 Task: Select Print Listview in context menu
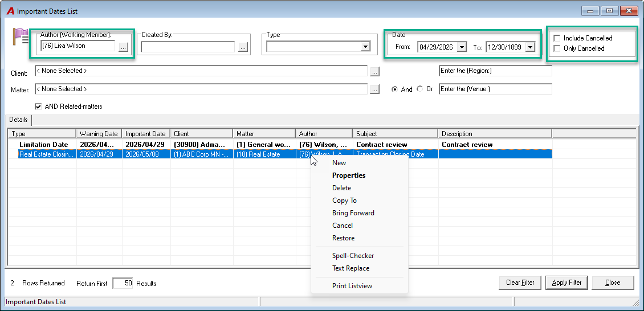352,286
